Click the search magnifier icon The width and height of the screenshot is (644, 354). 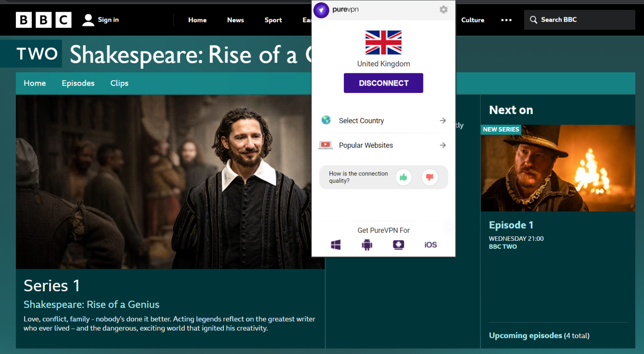click(533, 19)
